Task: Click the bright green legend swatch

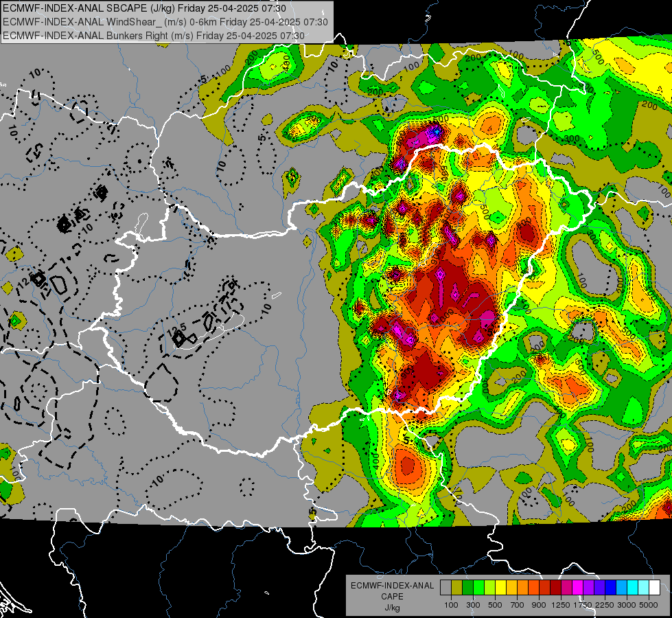Action: click(x=478, y=587)
